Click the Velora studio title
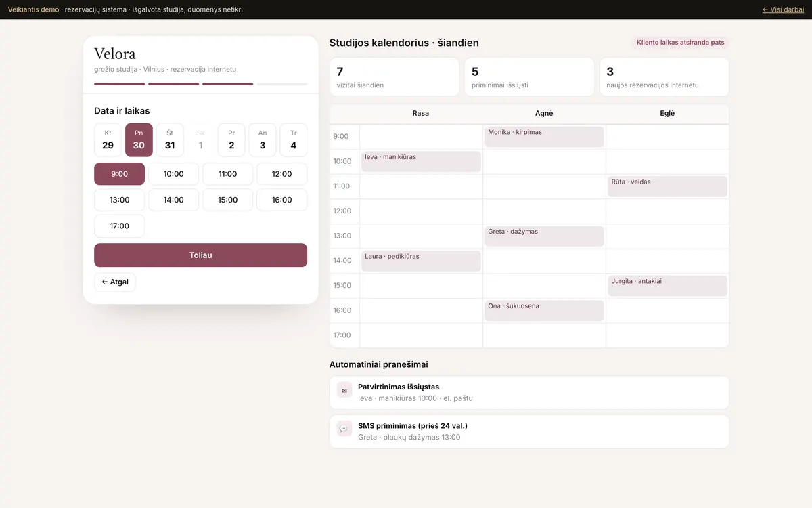 pos(115,54)
